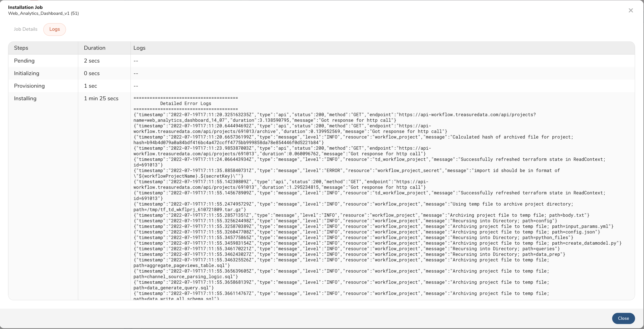Click the Installation Job title text
The image size is (644, 329).
pyautogui.click(x=25, y=7)
